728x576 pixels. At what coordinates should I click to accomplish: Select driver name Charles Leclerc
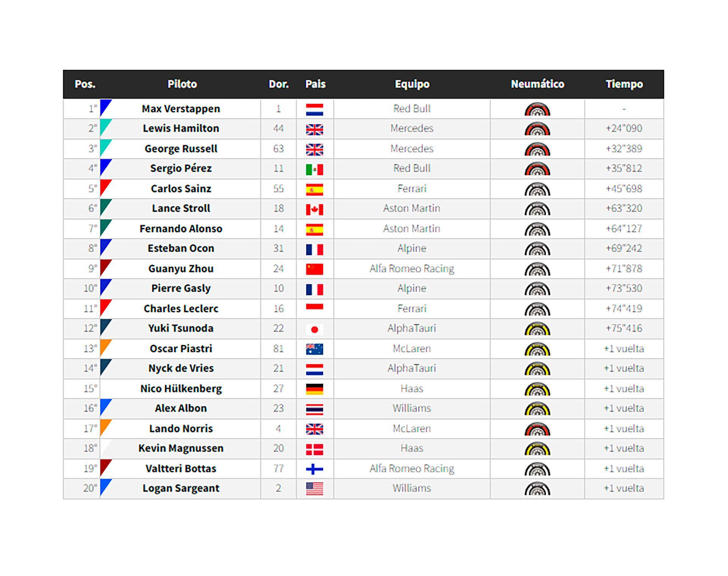[x=181, y=309]
